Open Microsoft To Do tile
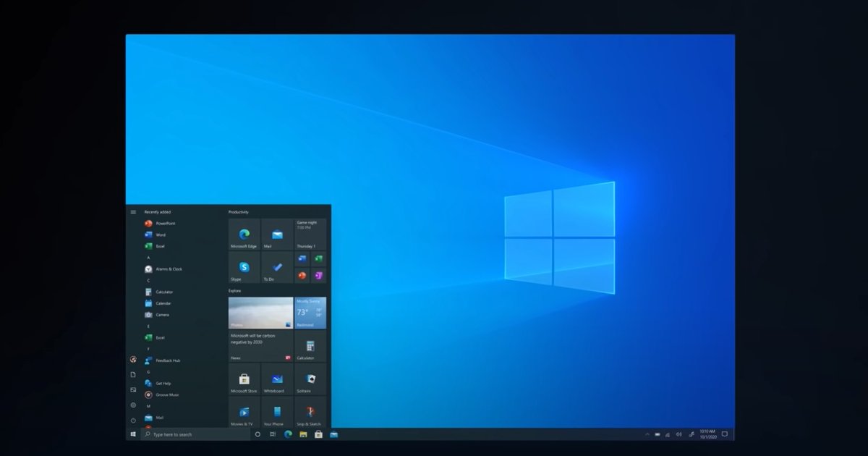This screenshot has height=456, width=868. 276,267
